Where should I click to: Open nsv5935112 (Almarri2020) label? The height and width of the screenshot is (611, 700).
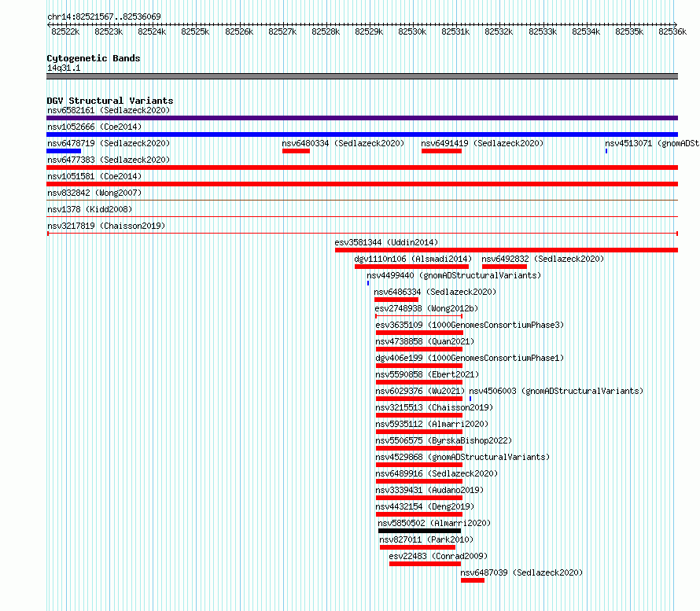(x=432, y=424)
